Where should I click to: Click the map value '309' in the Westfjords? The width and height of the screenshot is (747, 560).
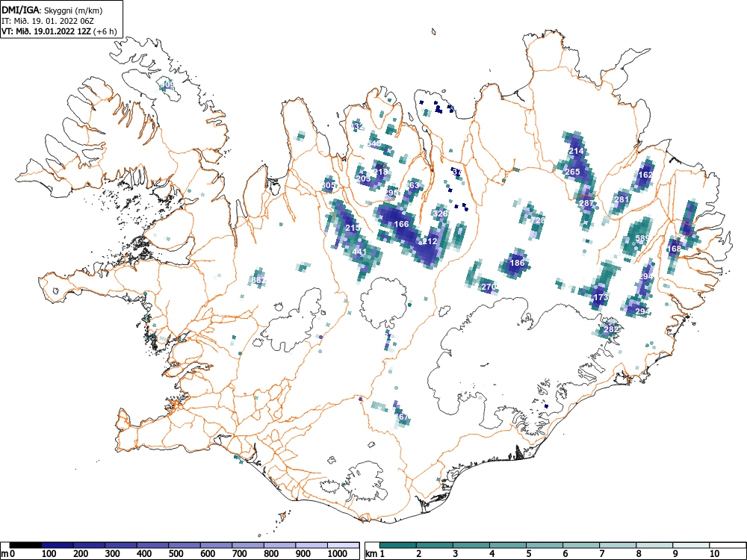coord(167,85)
